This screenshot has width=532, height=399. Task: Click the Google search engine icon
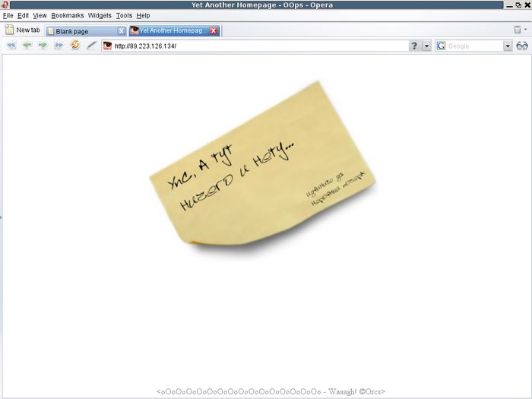[441, 46]
